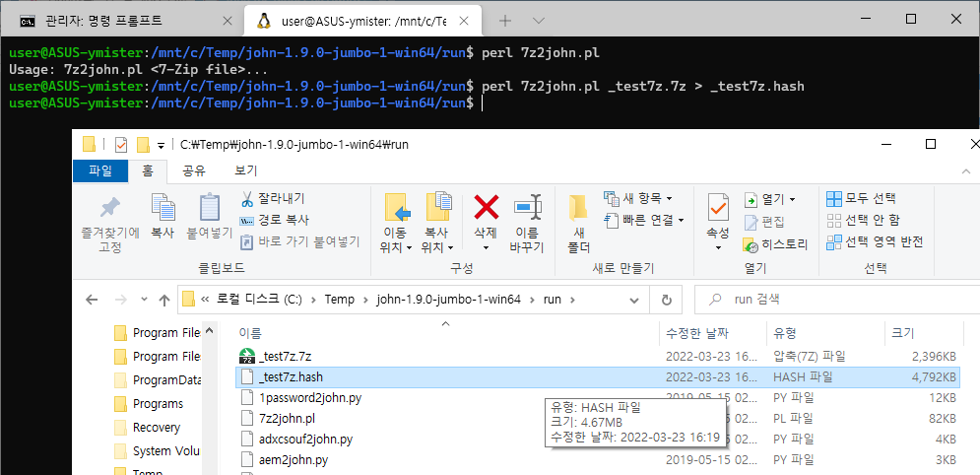The height and width of the screenshot is (475, 980).
Task: Click the red 삭제 (Delete) X icon
Action: (486, 206)
